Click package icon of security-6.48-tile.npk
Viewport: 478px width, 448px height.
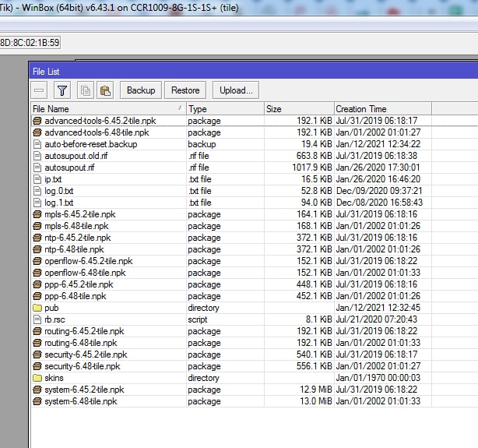tap(37, 366)
